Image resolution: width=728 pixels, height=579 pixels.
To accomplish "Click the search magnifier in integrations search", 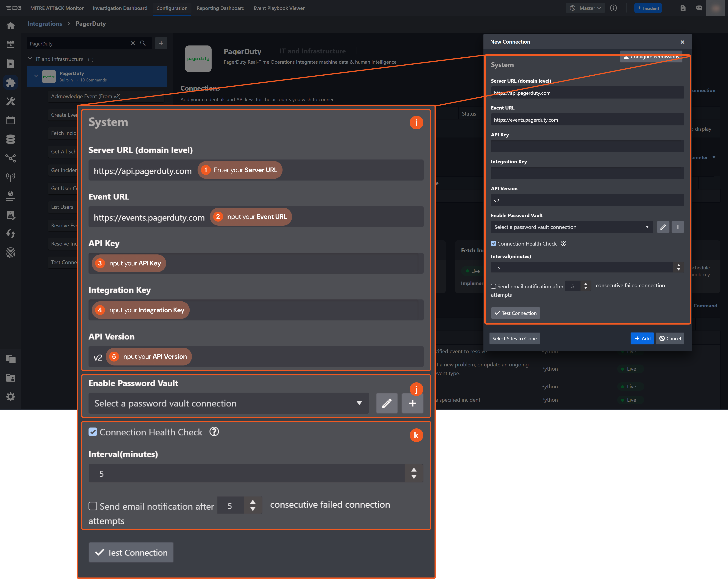I will coord(143,44).
